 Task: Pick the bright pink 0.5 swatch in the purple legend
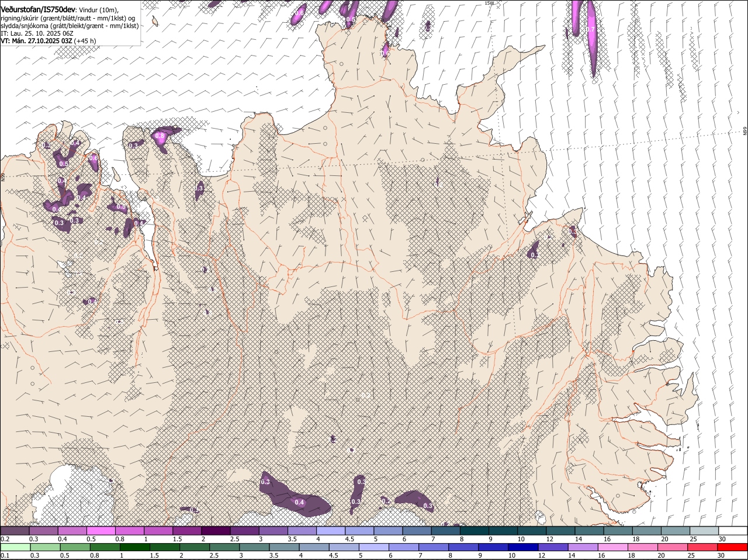coord(101,531)
